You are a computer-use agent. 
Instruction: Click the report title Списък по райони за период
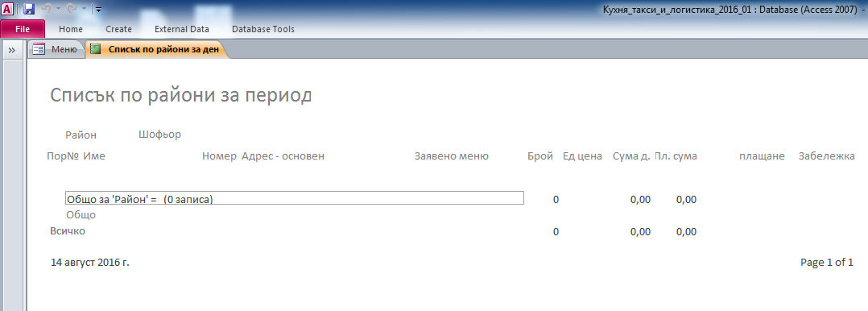(x=181, y=95)
